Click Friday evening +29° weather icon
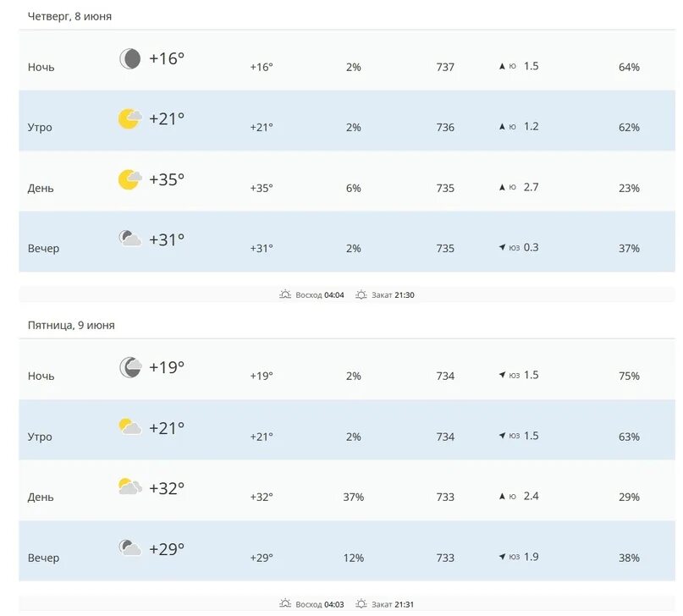The height and width of the screenshot is (616, 683). (129, 547)
